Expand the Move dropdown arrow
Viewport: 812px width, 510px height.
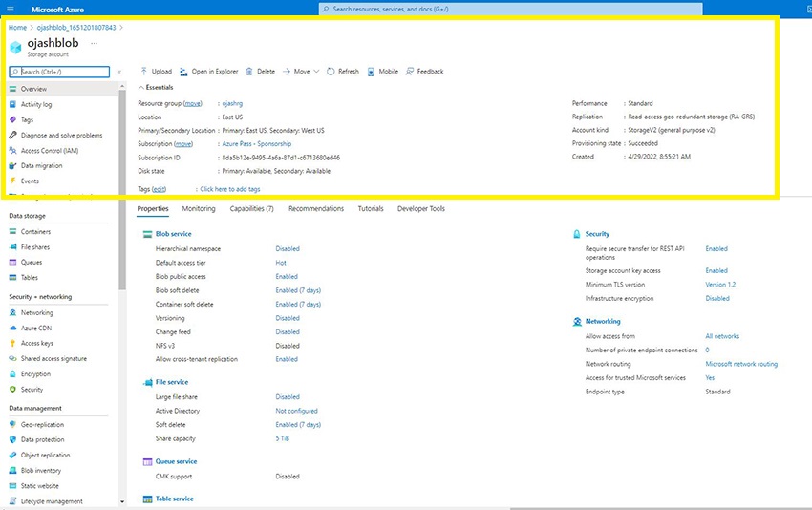(x=316, y=72)
